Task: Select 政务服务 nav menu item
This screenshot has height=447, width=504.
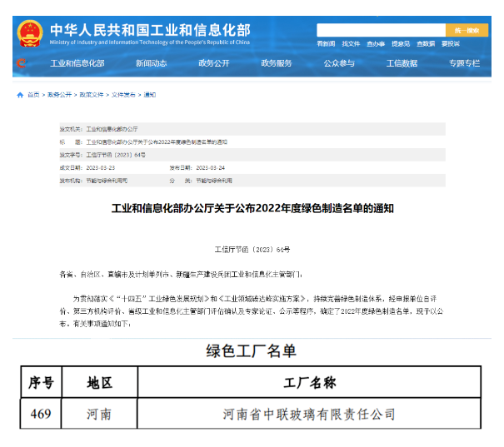Action: click(277, 63)
